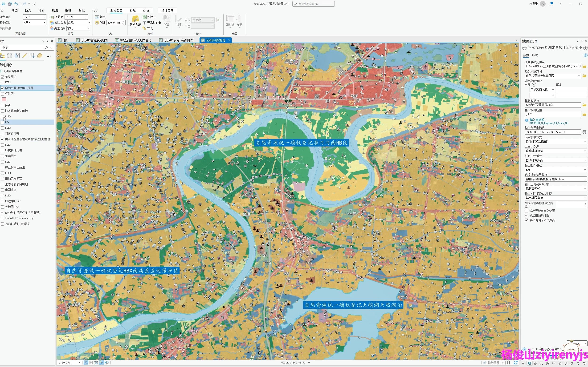Click the coordinate system globe icon
588x367 pixels.
tap(584, 132)
